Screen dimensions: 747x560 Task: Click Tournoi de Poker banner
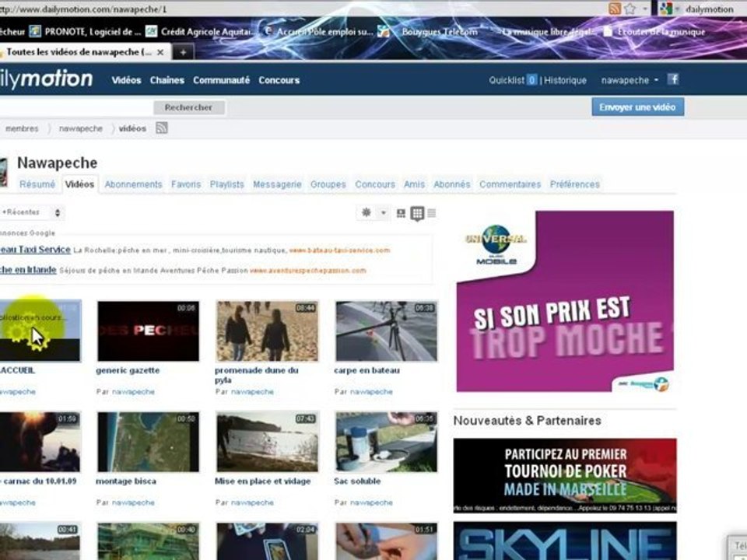565,476
